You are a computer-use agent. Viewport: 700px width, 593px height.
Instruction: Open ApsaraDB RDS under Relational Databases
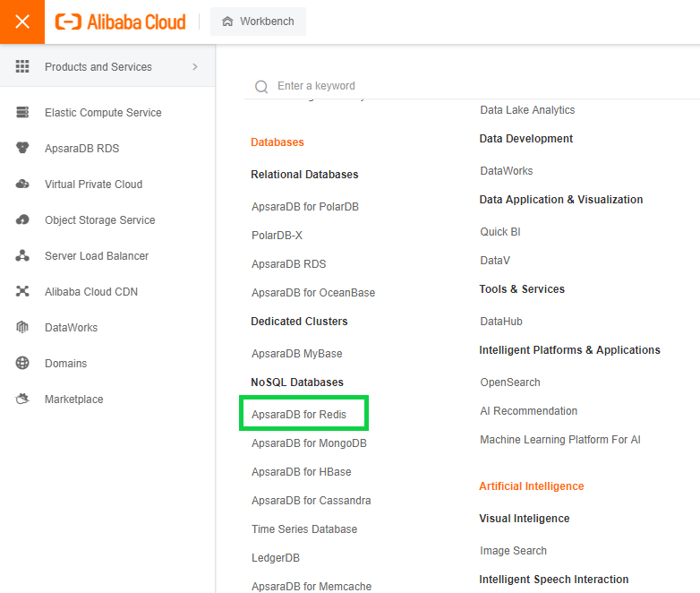[x=289, y=264]
